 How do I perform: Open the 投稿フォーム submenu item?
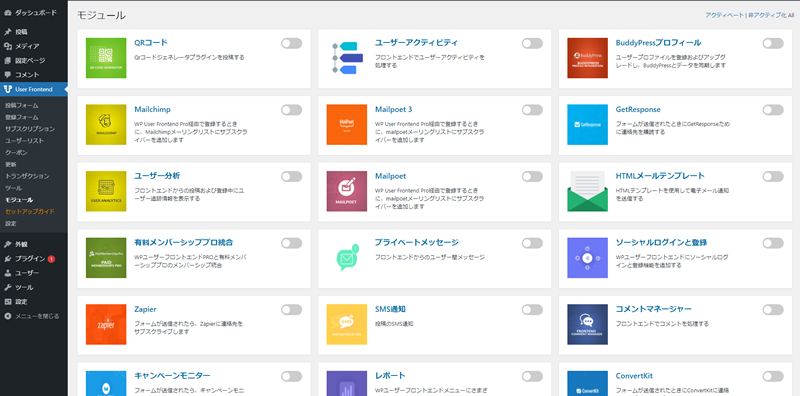point(22,106)
